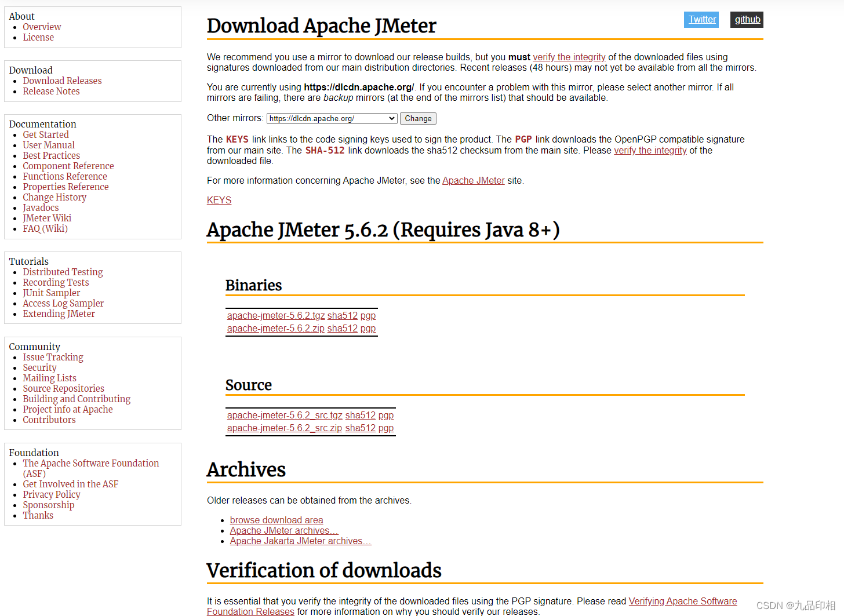Click verify the integrity link in first paragraph

(569, 57)
